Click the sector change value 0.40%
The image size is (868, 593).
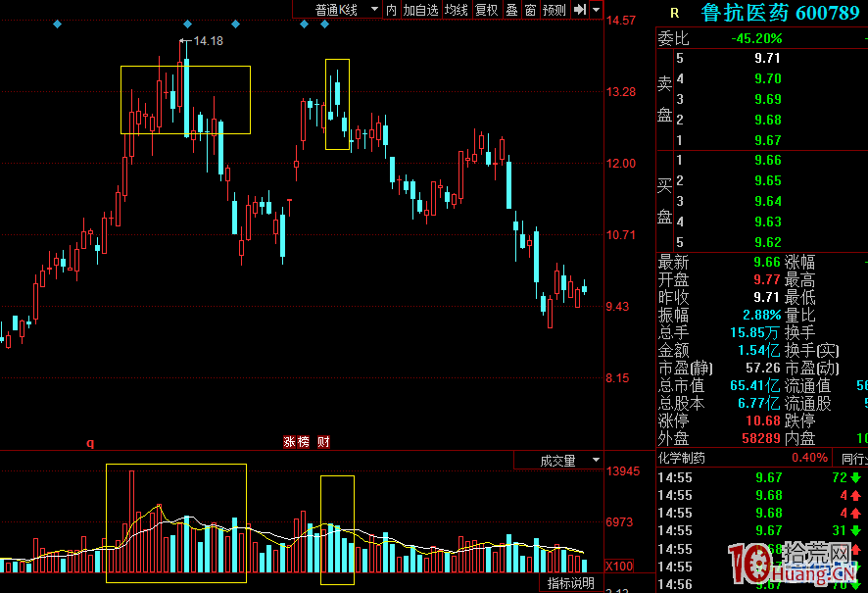pyautogui.click(x=809, y=458)
